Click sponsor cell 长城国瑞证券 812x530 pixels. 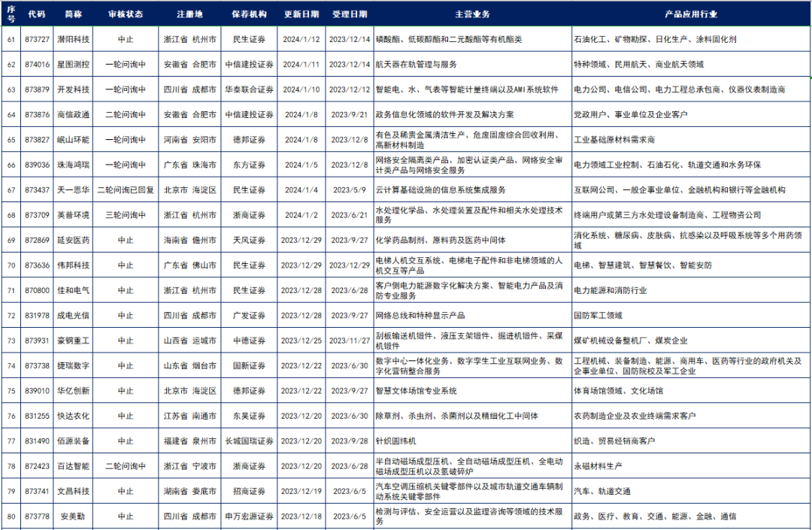point(249,441)
